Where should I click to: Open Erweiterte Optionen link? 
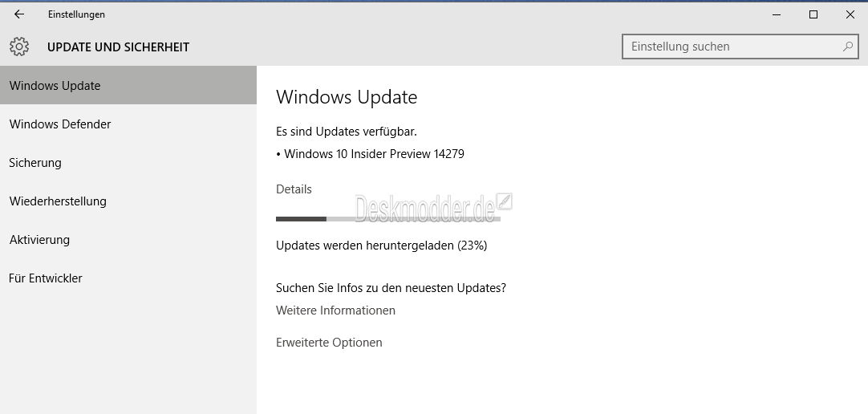(329, 343)
